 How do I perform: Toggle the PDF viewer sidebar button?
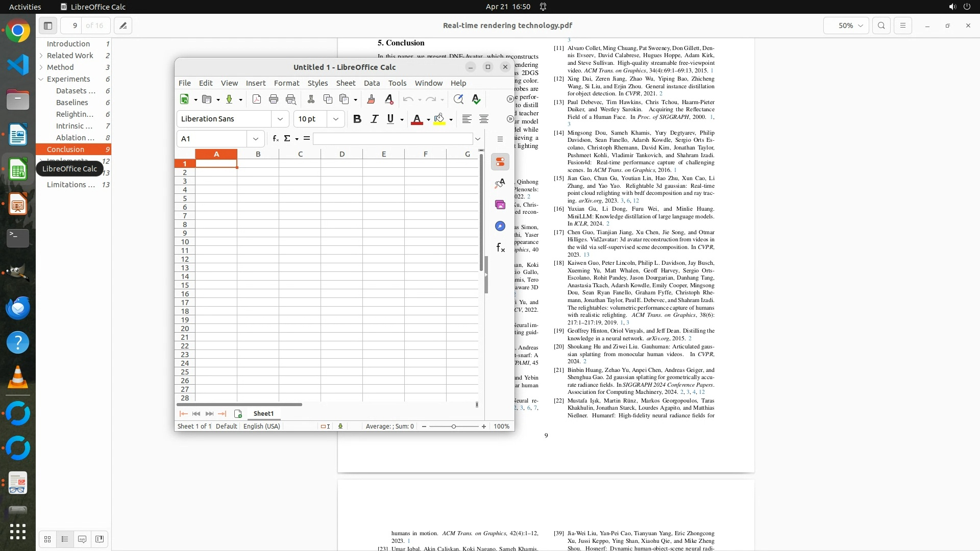(x=48, y=26)
